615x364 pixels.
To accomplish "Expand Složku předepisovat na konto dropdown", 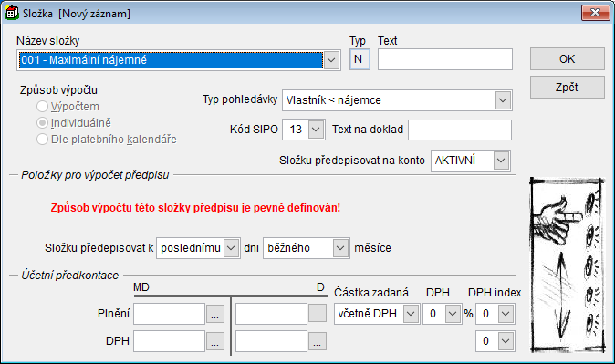I will (501, 161).
